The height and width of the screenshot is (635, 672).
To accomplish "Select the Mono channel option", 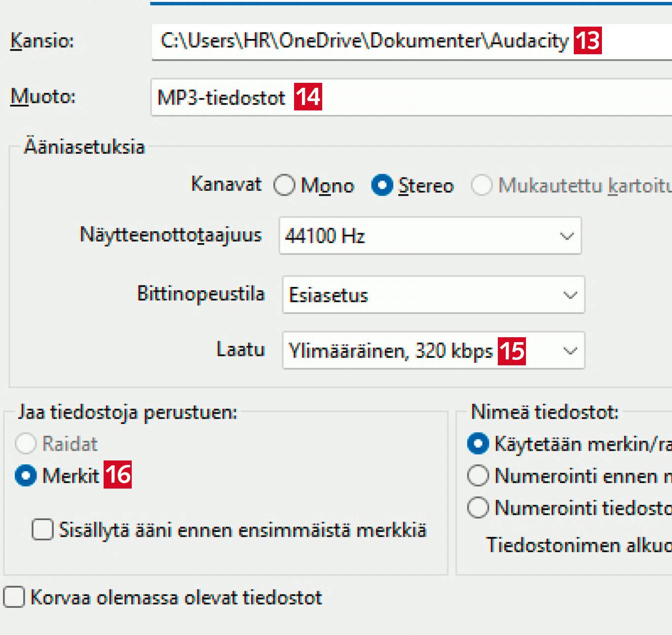I will point(285,185).
